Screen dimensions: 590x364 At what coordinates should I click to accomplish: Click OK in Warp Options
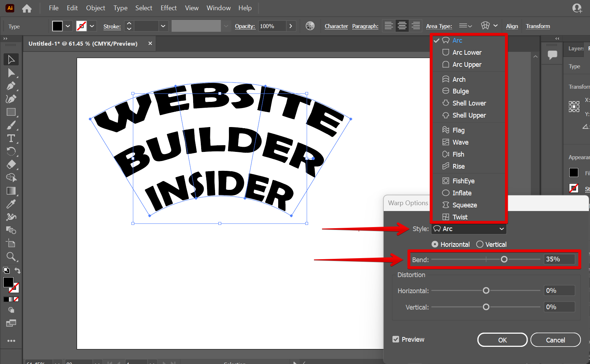pyautogui.click(x=502, y=340)
